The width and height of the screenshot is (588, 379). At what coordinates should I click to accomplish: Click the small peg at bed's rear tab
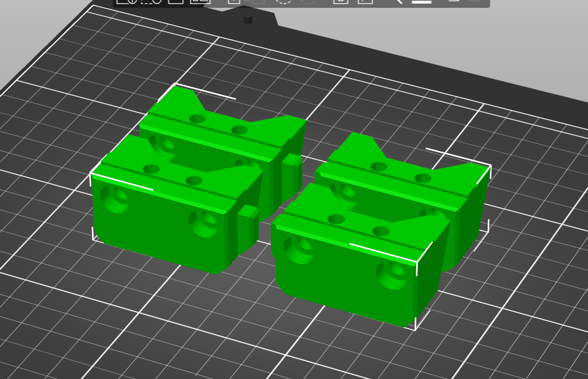(248, 20)
